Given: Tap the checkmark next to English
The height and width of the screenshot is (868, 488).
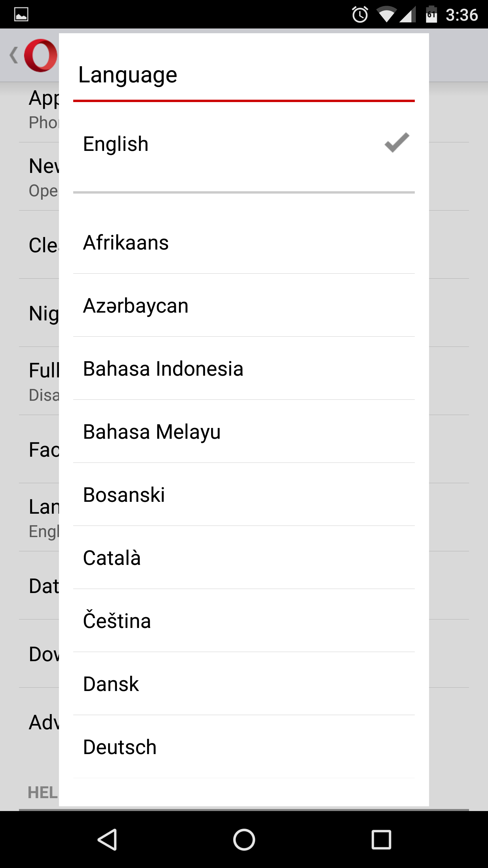Looking at the screenshot, I should point(397,143).
